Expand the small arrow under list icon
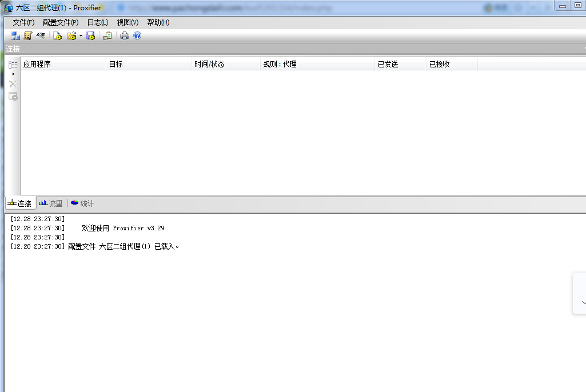Screen dimensions: 586x392 [x=13, y=74]
